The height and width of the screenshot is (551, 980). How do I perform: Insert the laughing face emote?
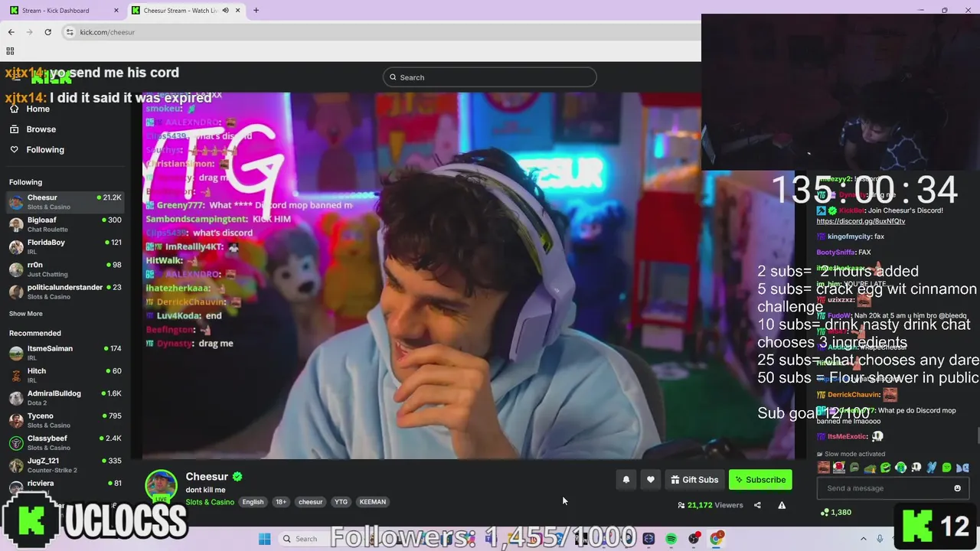pos(824,468)
